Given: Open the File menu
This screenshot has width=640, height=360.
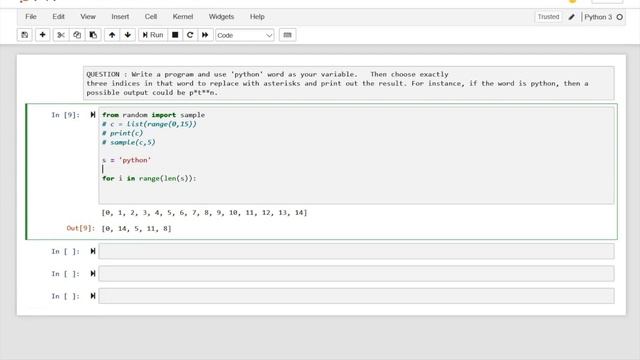Looking at the screenshot, I should 31,17.
